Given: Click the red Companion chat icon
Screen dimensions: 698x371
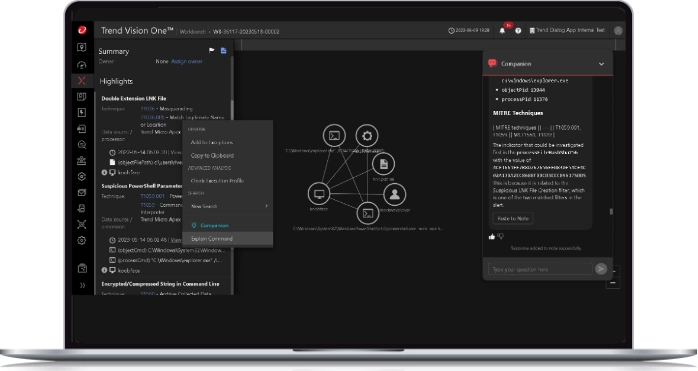Looking at the screenshot, I should [x=492, y=63].
